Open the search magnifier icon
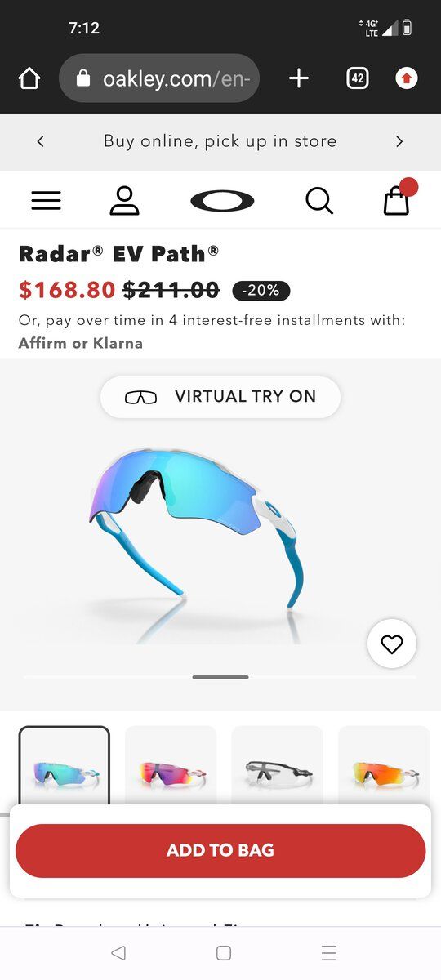The height and width of the screenshot is (980, 441). 319,200
